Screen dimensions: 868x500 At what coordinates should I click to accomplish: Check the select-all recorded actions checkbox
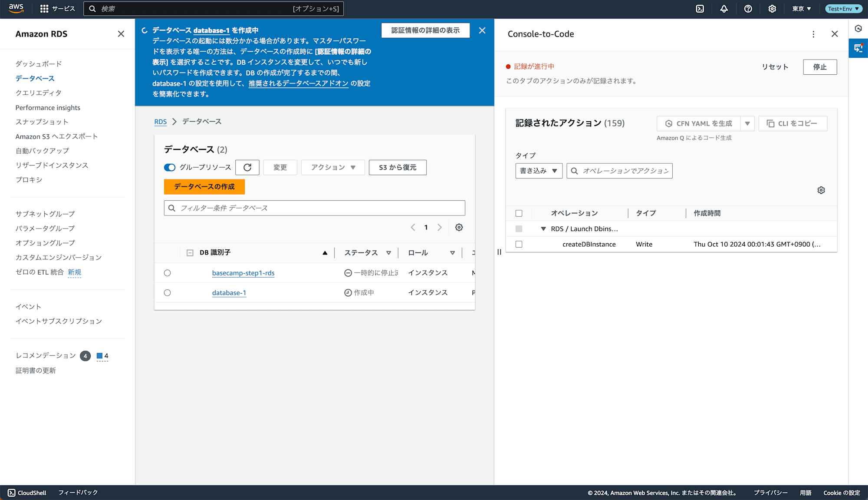click(x=519, y=213)
